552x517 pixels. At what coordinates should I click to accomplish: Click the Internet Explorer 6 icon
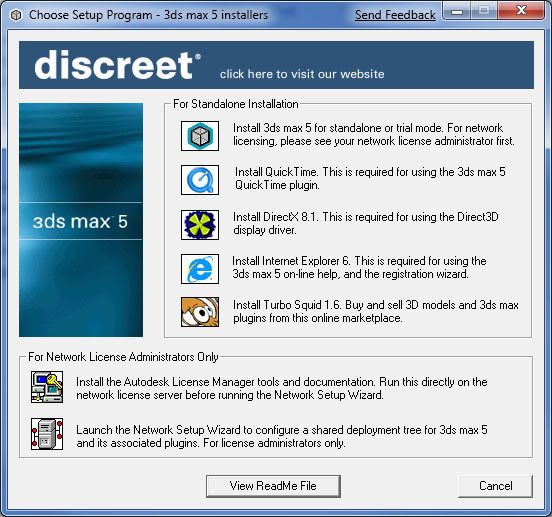(200, 269)
